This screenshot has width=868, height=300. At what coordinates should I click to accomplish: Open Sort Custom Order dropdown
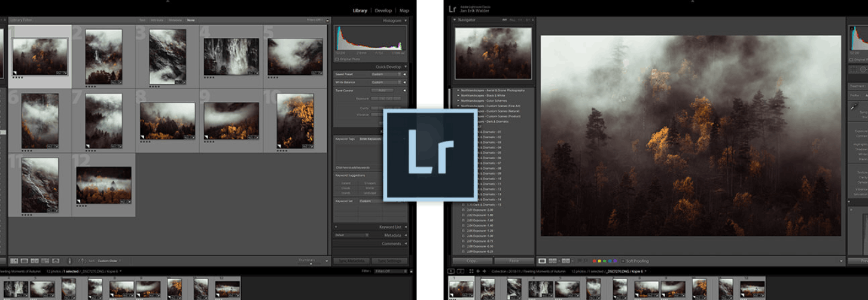pyautogui.click(x=109, y=260)
